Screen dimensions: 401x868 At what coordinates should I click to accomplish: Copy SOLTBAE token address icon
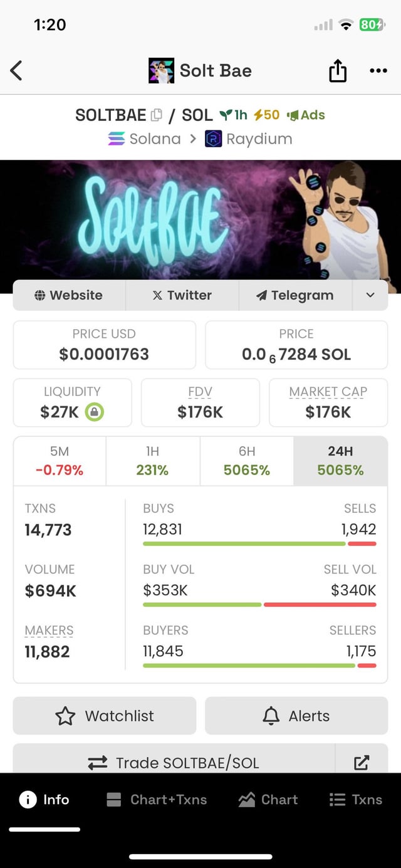[157, 115]
